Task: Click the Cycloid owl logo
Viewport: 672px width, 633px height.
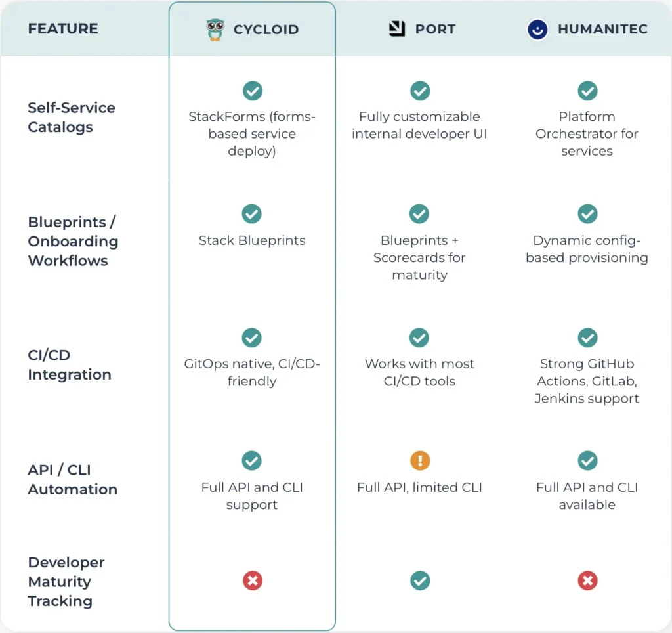Action: (x=215, y=30)
